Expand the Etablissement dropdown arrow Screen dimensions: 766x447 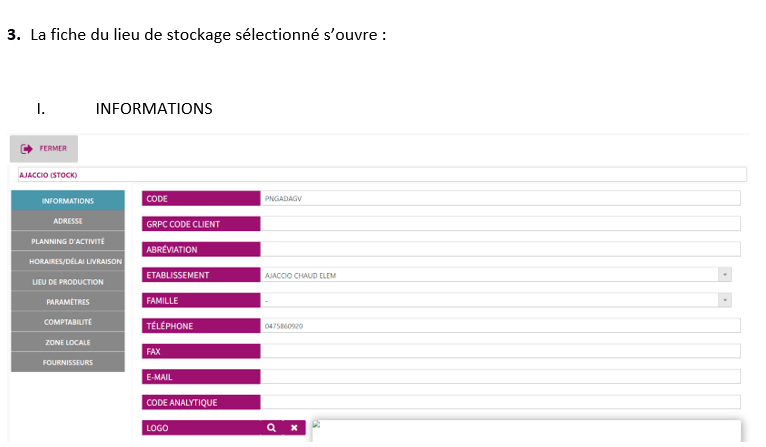[724, 275]
